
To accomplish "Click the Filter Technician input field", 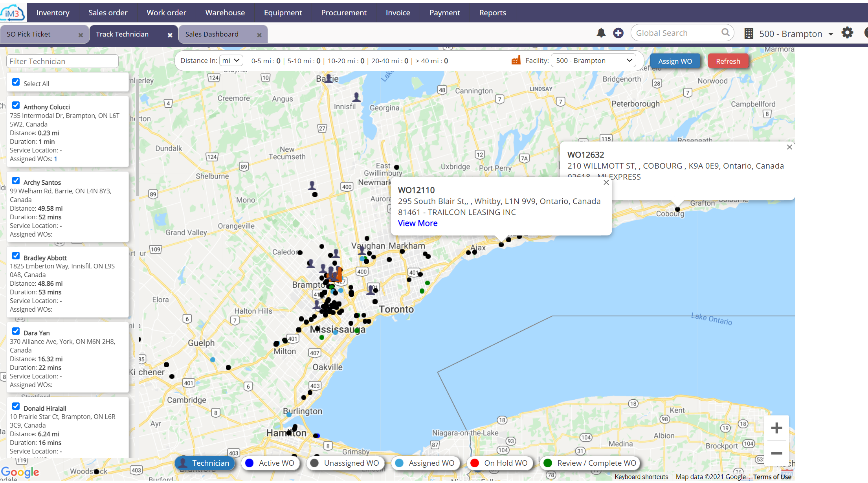I will point(62,61).
